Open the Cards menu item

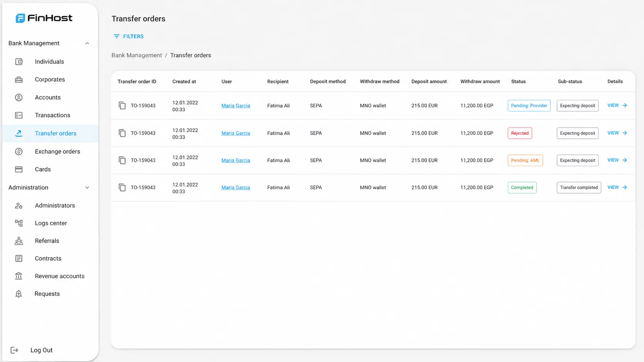pos(50,169)
